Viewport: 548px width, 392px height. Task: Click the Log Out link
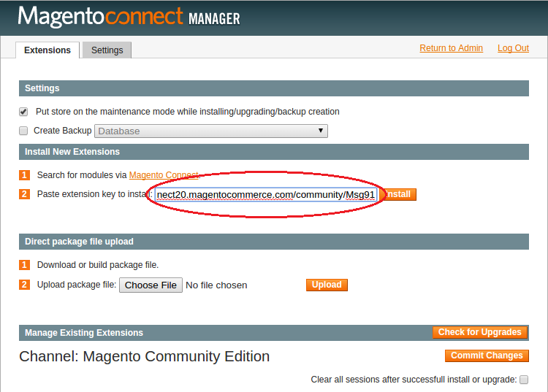(513, 48)
